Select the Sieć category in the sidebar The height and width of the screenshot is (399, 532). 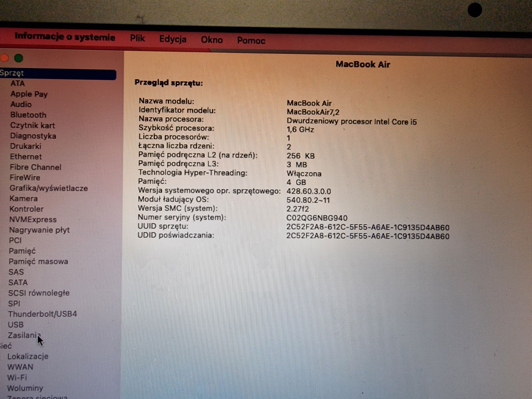click(x=6, y=346)
